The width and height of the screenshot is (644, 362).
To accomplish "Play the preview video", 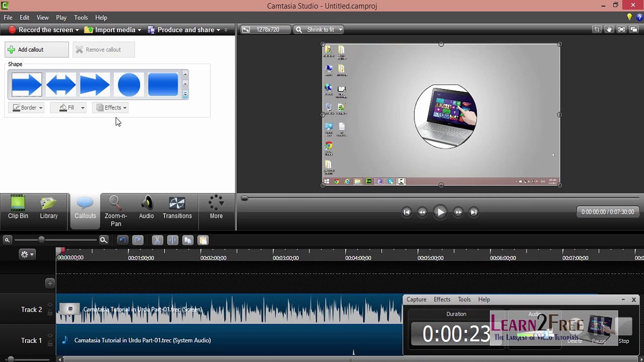I will tap(440, 212).
